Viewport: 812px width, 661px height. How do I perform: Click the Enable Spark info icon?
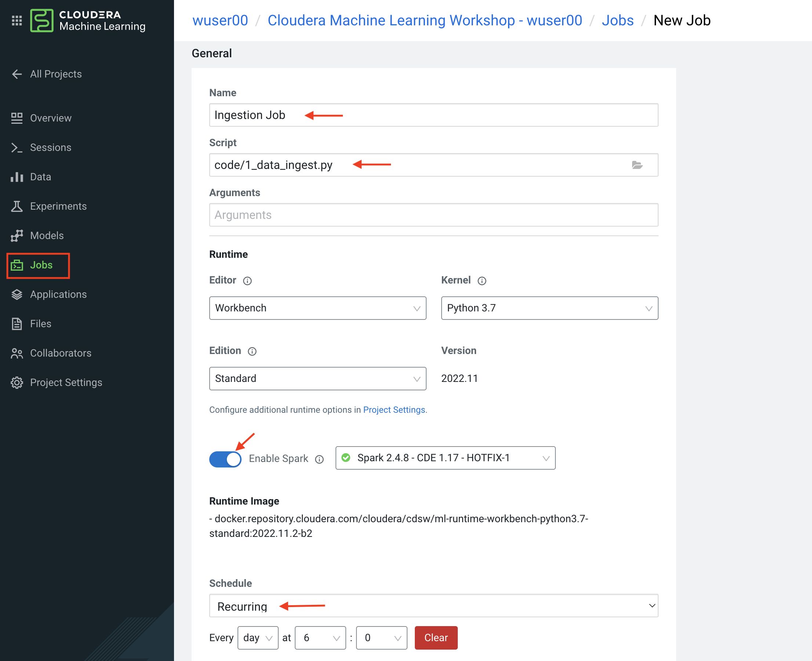point(319,459)
